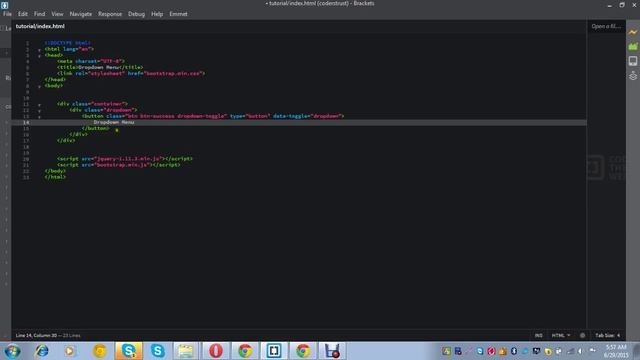Open the Edit menu
Screen dimensions: 640x360
pyautogui.click(x=22, y=14)
